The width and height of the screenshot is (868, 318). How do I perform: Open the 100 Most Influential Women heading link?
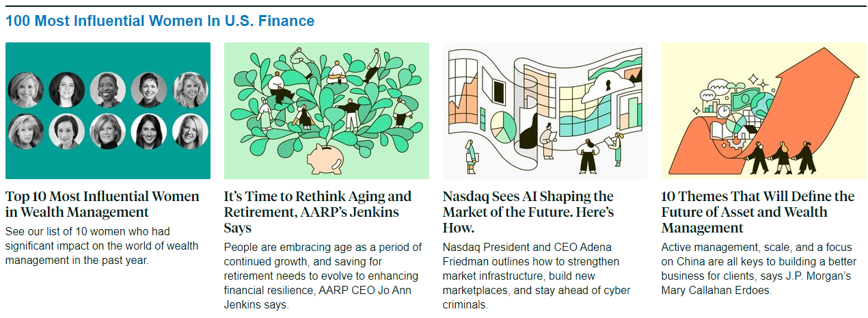(160, 21)
